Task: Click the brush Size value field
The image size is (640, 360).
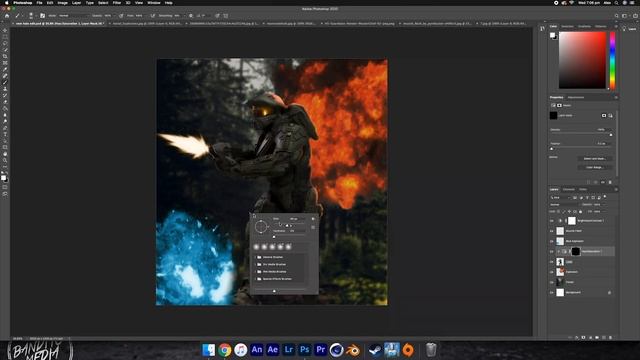Action: point(297,219)
